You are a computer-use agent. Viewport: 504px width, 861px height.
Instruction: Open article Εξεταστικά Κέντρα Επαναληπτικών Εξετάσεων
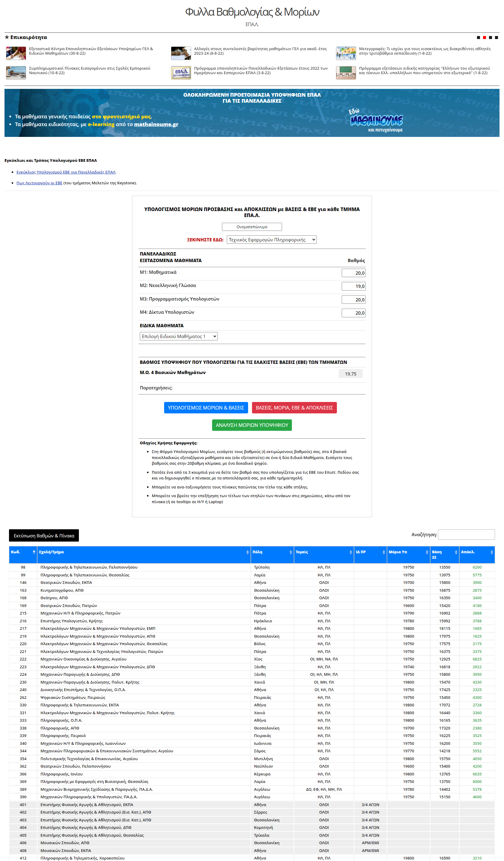91,51
